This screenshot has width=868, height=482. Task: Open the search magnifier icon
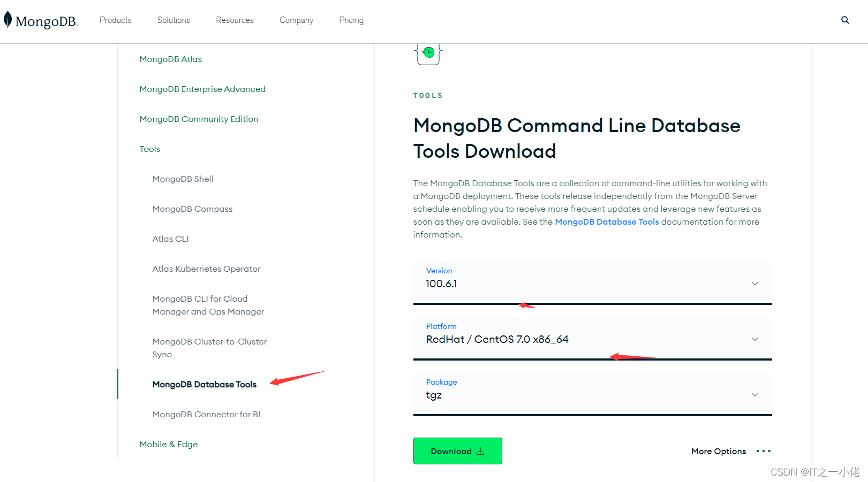[x=845, y=20]
